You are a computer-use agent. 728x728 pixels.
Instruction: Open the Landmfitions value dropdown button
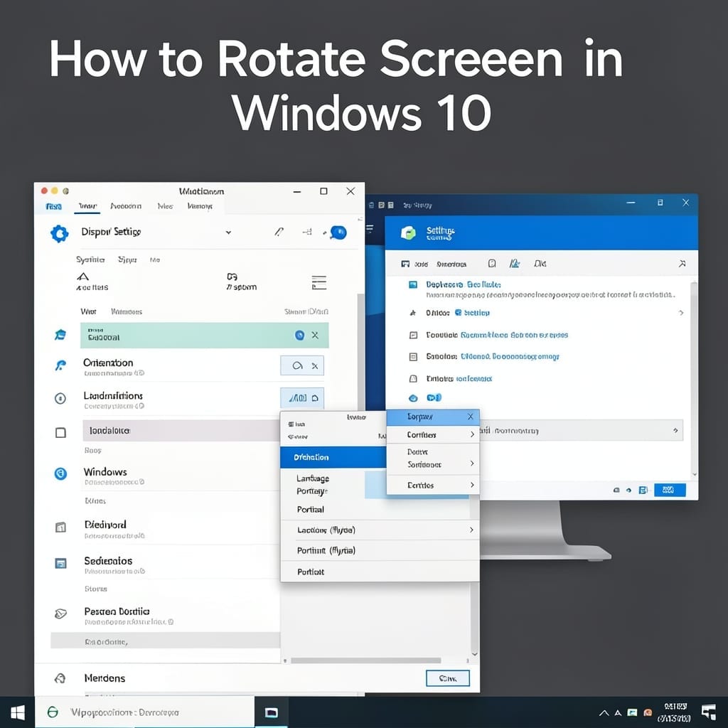pyautogui.click(x=302, y=398)
